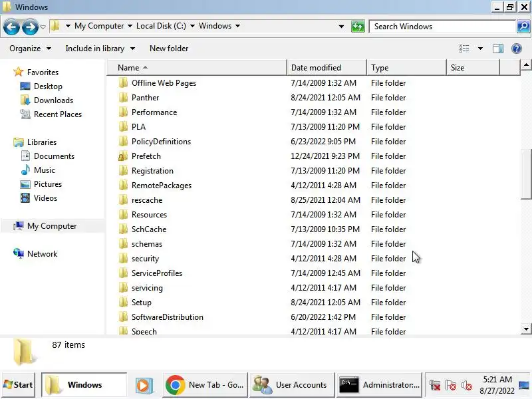This screenshot has height=399, width=532.
Task: Sort by the Name column header
Action: pos(197,68)
